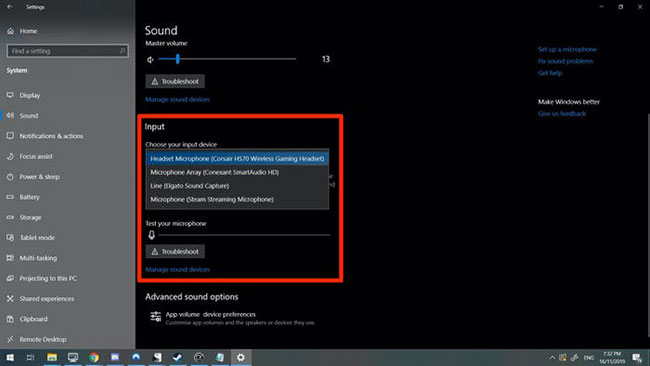The width and height of the screenshot is (650, 366).
Task: Click the back arrow in Settings
Action: pos(10,7)
